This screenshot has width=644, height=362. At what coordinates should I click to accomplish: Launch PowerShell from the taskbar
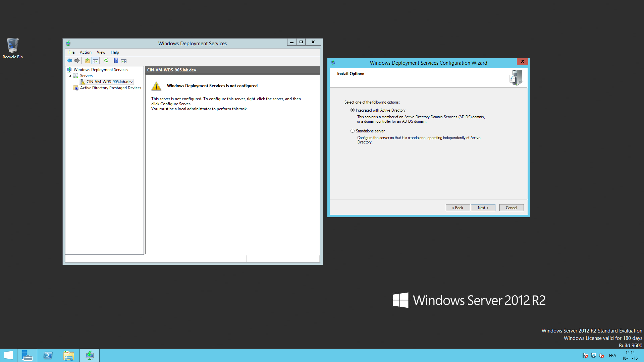pyautogui.click(x=48, y=355)
